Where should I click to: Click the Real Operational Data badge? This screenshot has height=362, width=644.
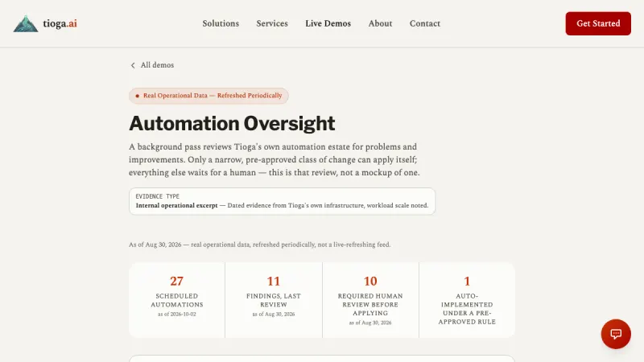(x=208, y=96)
